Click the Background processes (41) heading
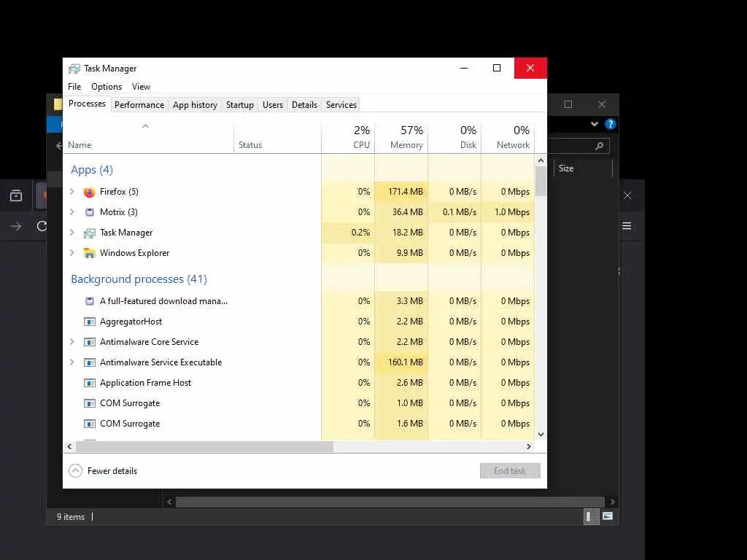 pos(139,279)
